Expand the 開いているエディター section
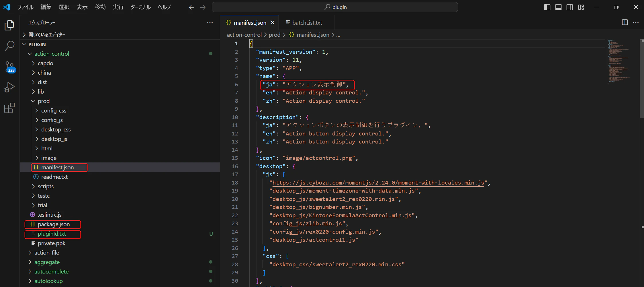This screenshot has height=287, width=644. click(x=47, y=35)
